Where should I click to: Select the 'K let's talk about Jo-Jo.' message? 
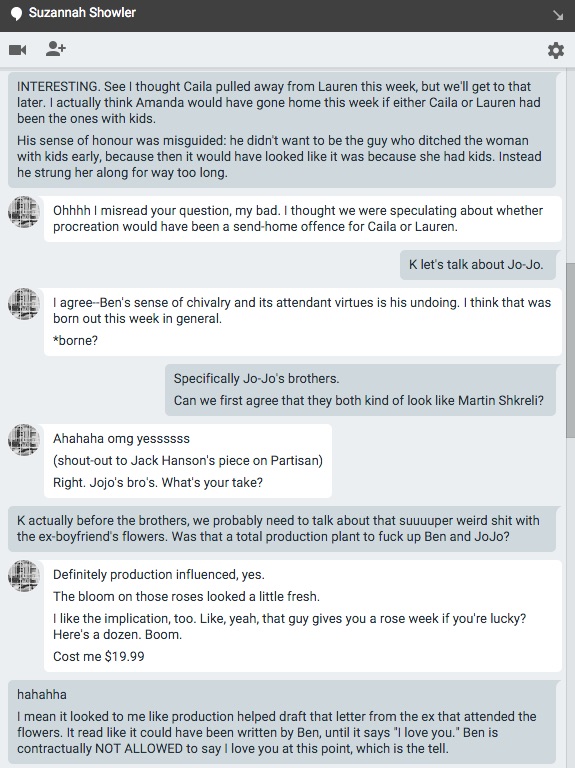point(478,265)
